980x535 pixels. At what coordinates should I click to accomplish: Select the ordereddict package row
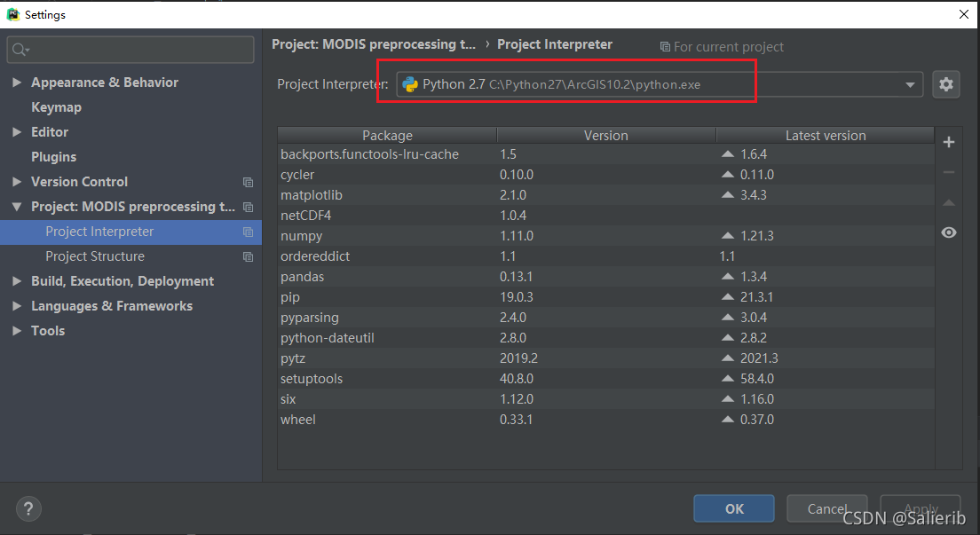click(606, 256)
